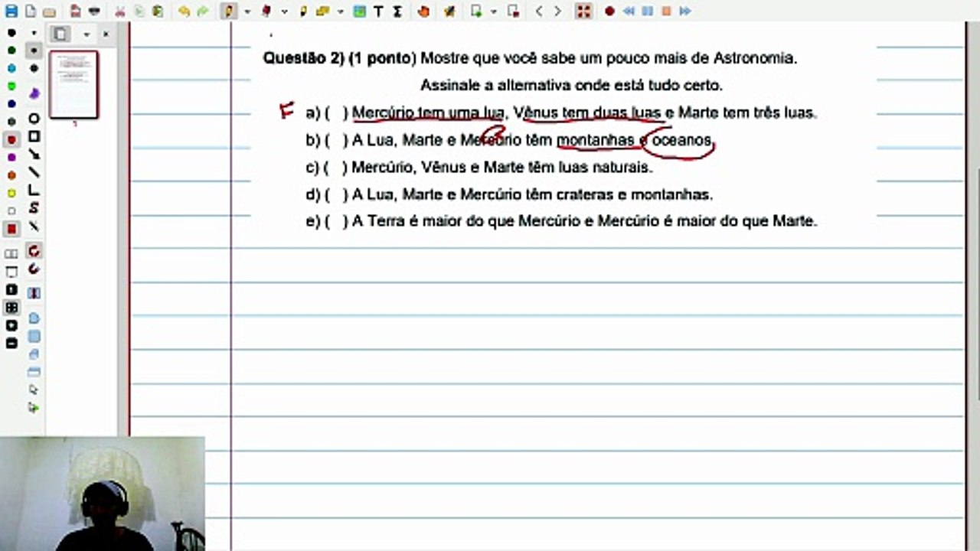Click the Save document icon
Viewport: 980px width, 551px height.
click(11, 11)
